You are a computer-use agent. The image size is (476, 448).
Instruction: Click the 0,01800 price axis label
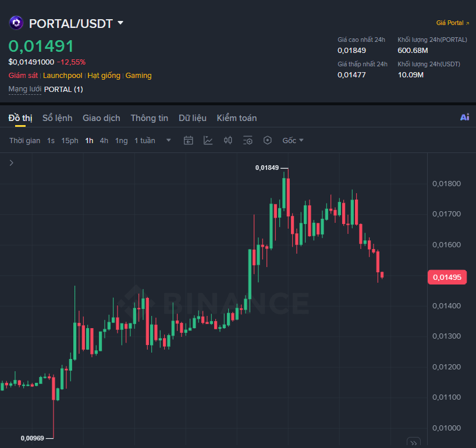click(x=446, y=183)
